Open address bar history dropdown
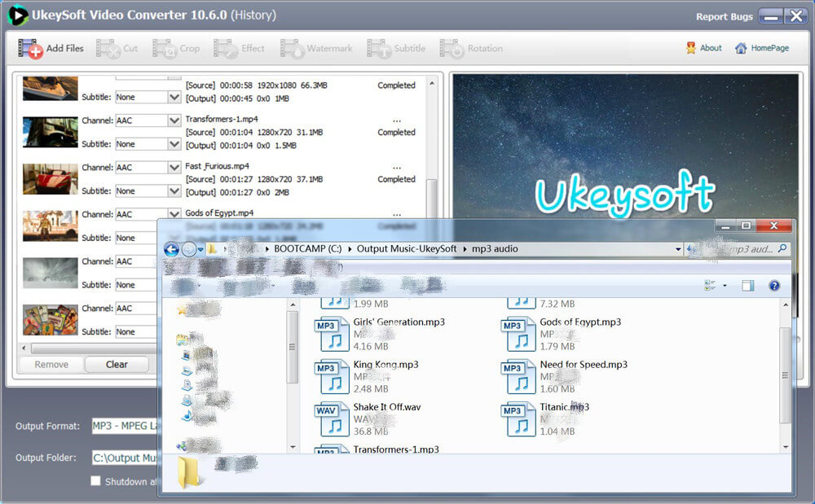This screenshot has height=504, width=815. pyautogui.click(x=678, y=249)
